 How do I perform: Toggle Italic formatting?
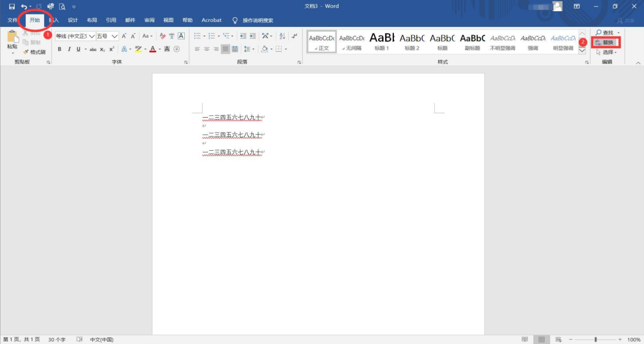(x=69, y=49)
